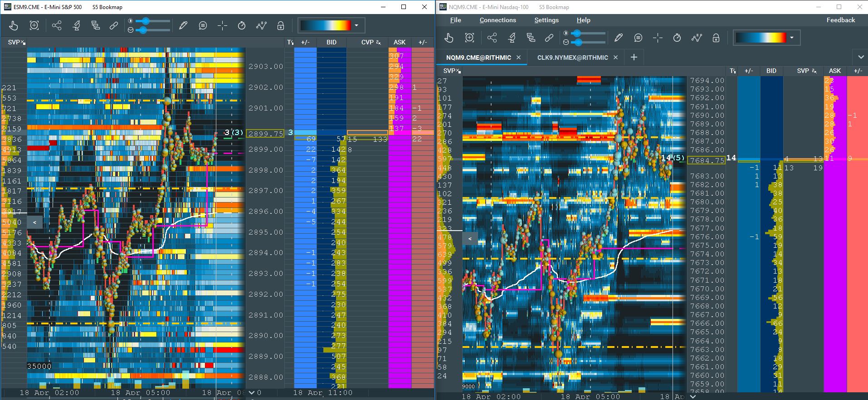Toggle the crosshair in ESM9 toolbar
868x400 pixels.
[x=222, y=26]
